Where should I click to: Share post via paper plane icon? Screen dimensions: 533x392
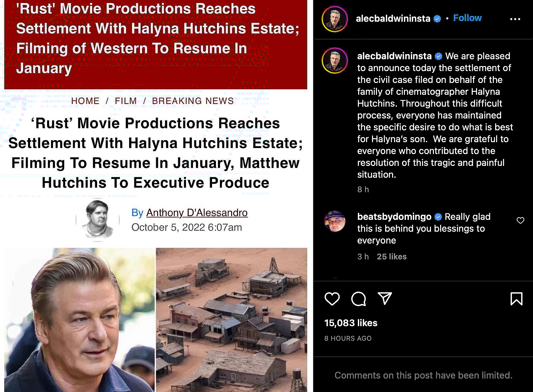point(385,299)
